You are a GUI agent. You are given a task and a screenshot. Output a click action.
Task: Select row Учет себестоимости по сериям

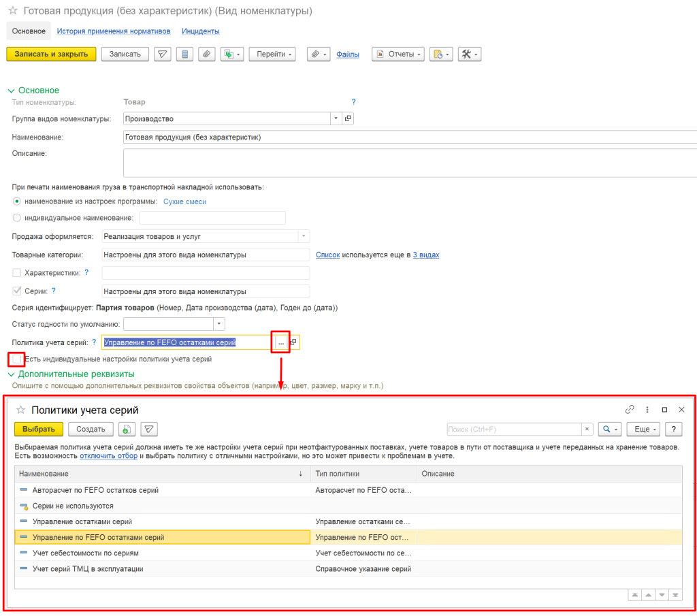pos(348,553)
